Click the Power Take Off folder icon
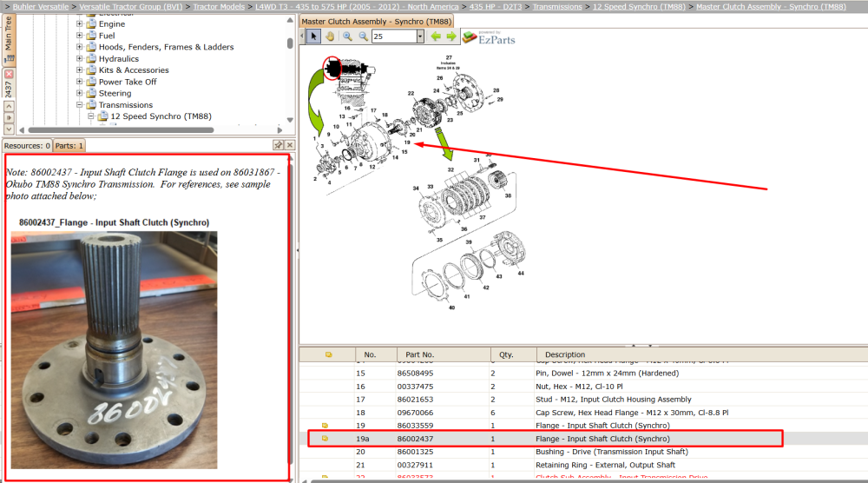 pyautogui.click(x=91, y=82)
